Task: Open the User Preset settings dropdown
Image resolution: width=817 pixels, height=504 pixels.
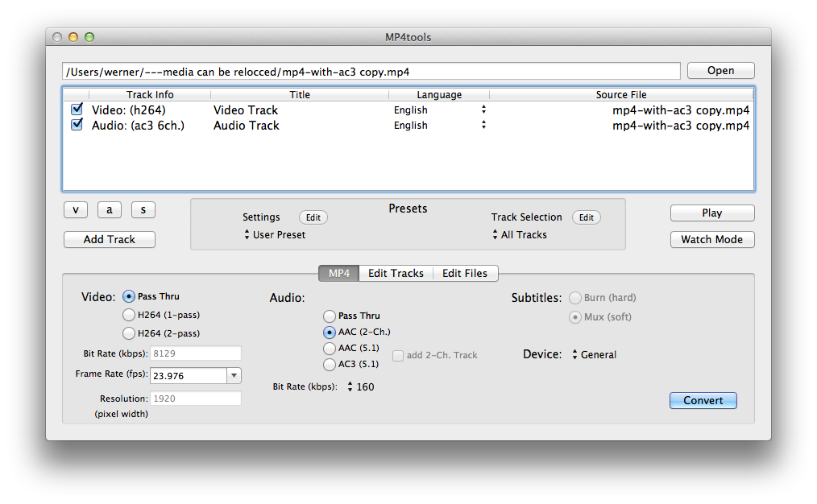Action: 275,235
